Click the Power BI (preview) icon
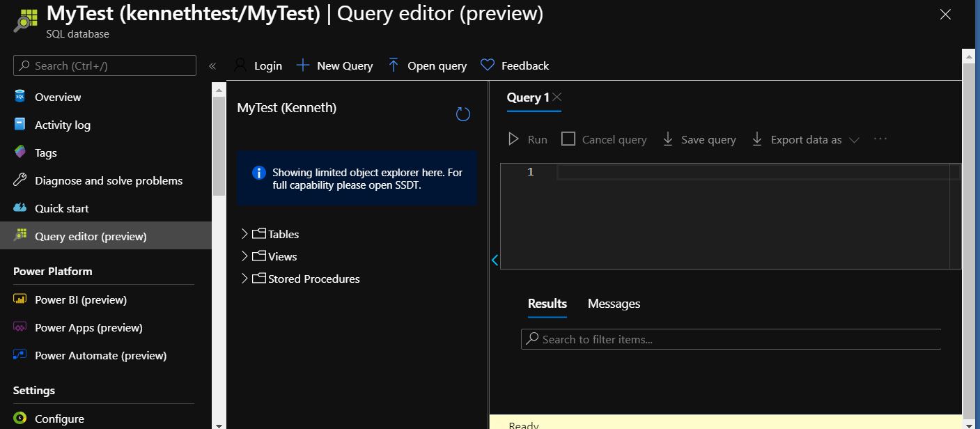980x429 pixels. coord(20,299)
